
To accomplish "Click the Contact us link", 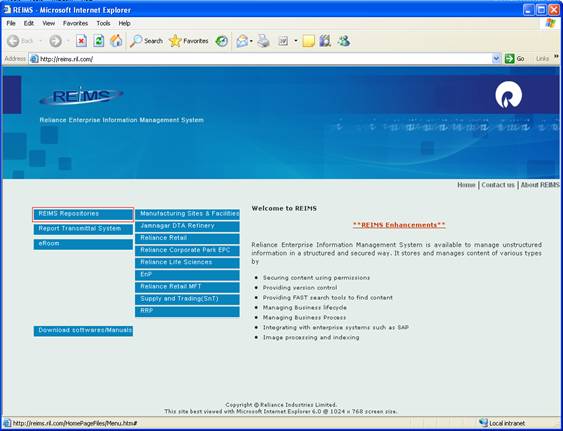I will coord(498,185).
